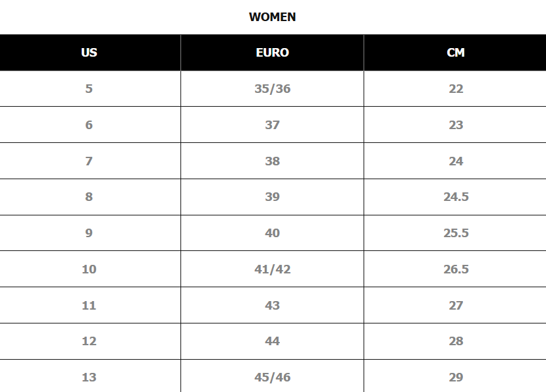Viewport: 546px width, 392px height.
Task: Click the 22 CM cell
Action: pyautogui.click(x=455, y=88)
